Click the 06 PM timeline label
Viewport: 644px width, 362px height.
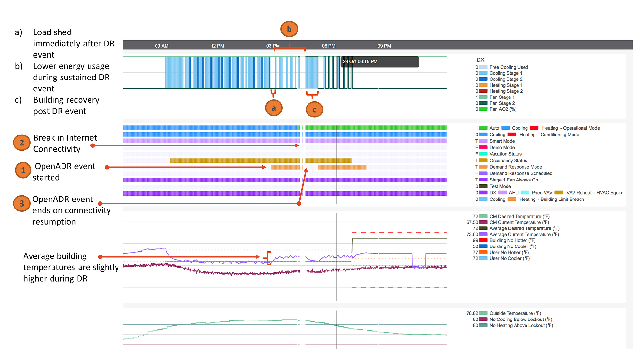pyautogui.click(x=328, y=46)
